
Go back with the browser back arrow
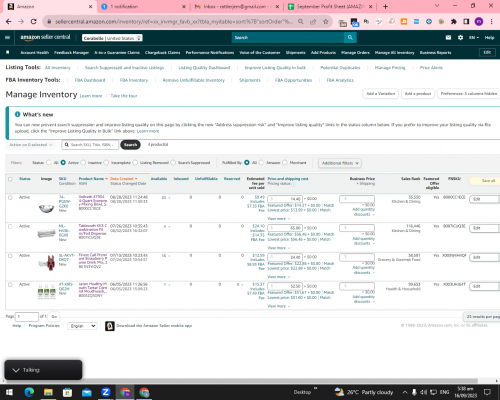click(x=9, y=22)
